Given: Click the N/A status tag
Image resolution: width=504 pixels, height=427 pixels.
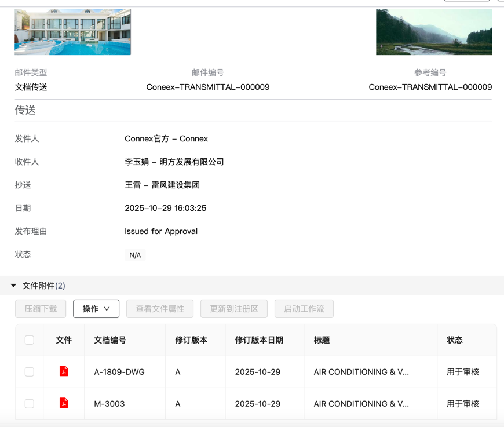Looking at the screenshot, I should [135, 255].
